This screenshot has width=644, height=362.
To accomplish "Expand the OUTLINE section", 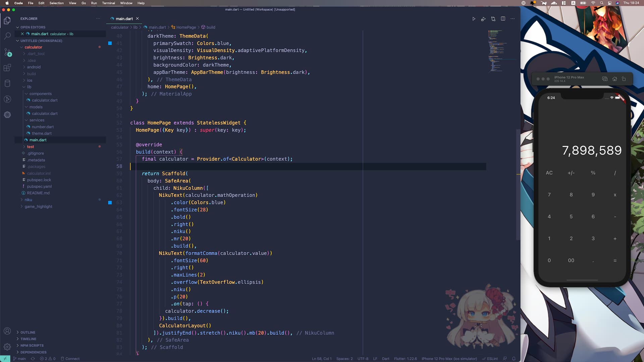I will point(28,333).
